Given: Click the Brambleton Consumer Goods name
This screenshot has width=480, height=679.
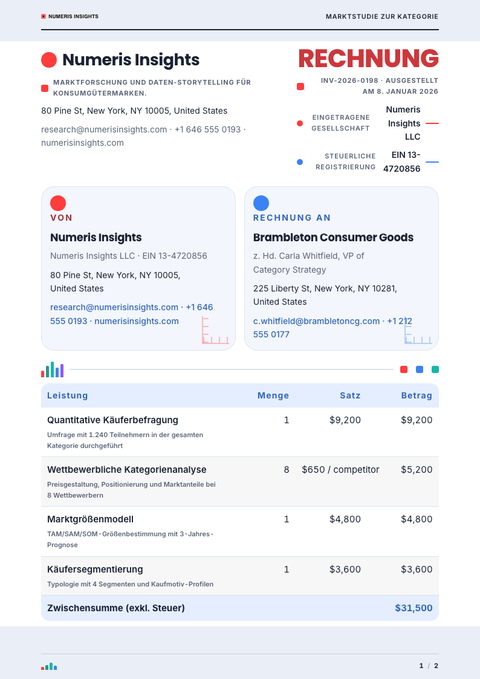Looking at the screenshot, I should coord(333,237).
